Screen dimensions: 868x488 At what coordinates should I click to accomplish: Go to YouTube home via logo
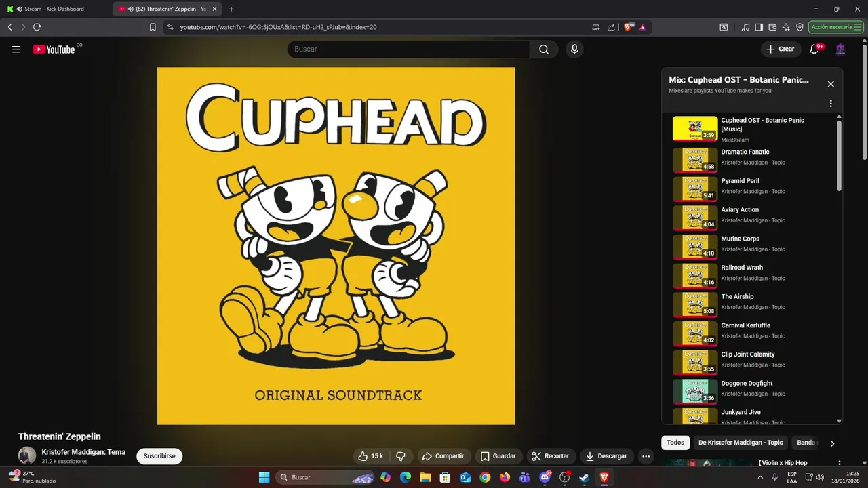click(54, 49)
